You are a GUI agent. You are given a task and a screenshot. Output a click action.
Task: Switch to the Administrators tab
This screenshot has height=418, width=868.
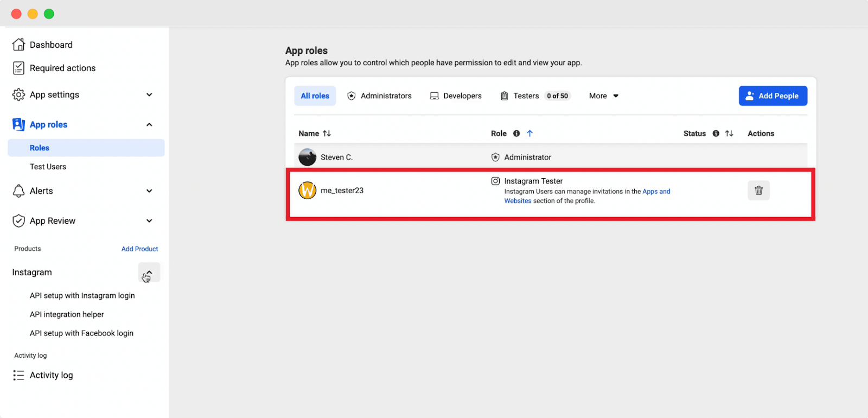[x=379, y=96]
